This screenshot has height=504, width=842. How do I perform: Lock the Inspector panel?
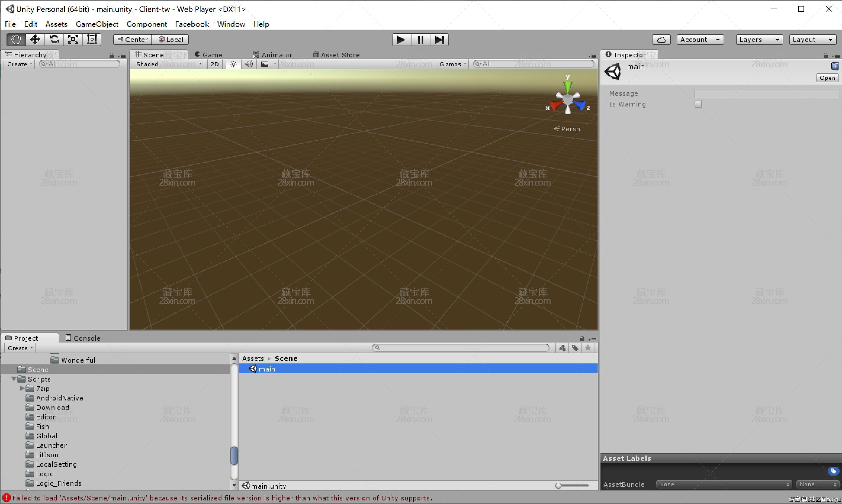click(825, 55)
